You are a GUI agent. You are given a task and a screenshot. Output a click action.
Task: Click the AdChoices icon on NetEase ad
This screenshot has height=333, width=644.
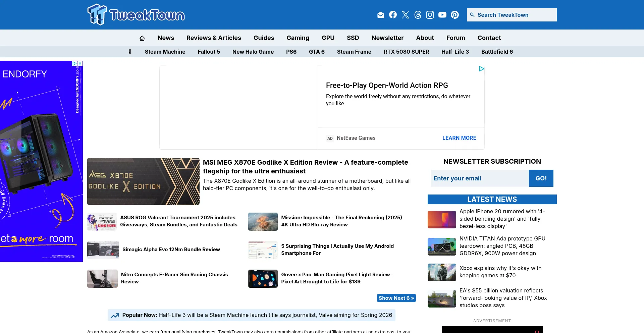pyautogui.click(x=481, y=69)
